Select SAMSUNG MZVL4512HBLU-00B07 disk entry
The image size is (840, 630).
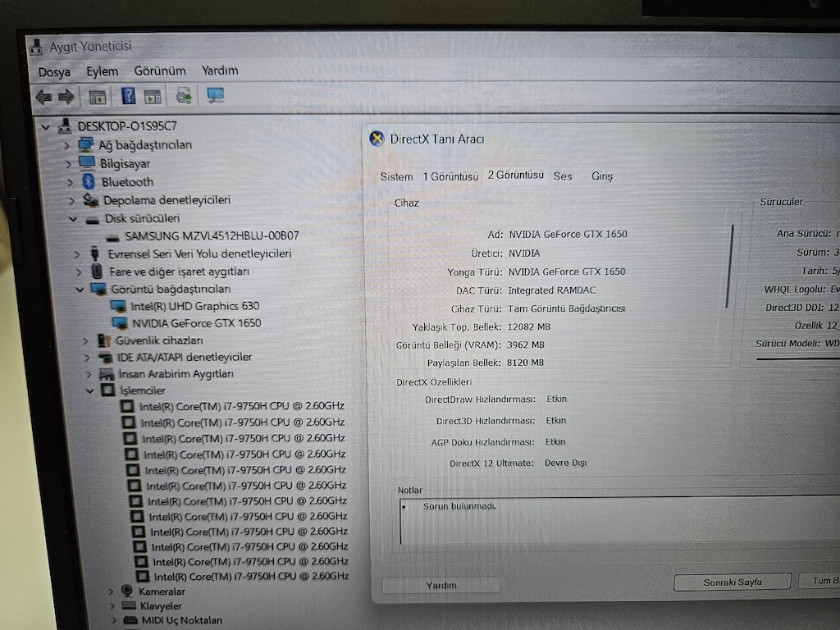[212, 235]
